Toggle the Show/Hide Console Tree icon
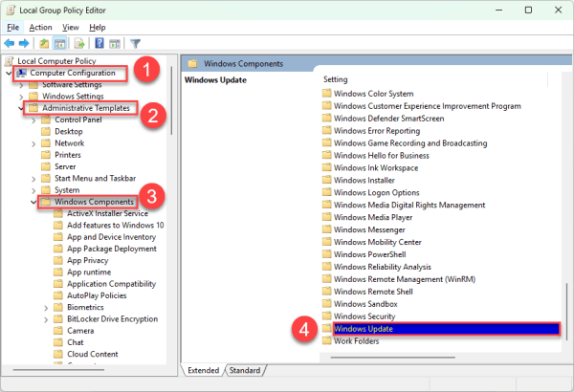This screenshot has height=392, width=574. 59,44
